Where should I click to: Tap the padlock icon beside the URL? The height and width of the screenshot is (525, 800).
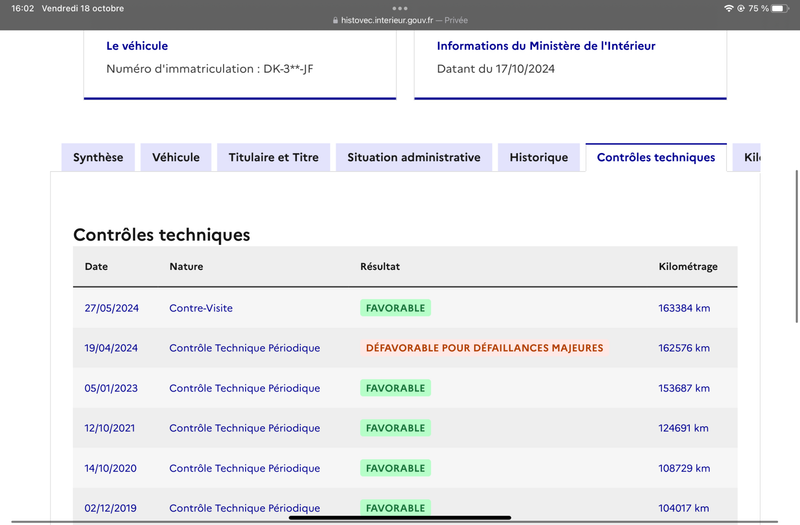pos(335,20)
